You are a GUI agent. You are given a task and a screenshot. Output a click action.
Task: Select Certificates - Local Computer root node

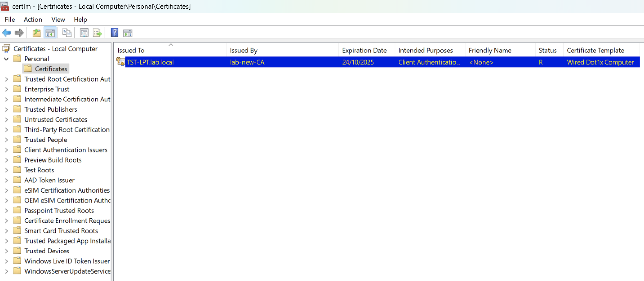[55, 49]
